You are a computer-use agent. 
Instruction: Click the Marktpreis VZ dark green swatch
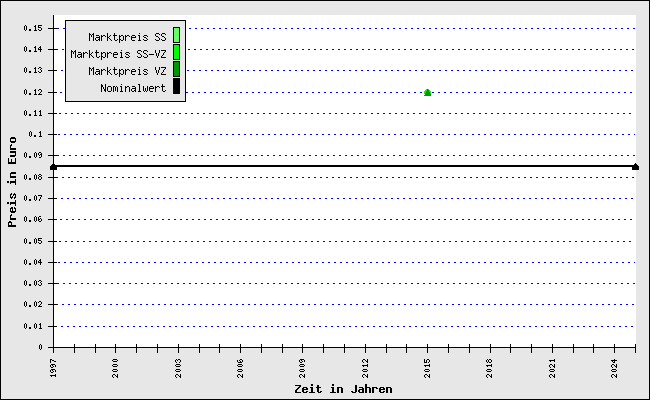[x=177, y=69]
